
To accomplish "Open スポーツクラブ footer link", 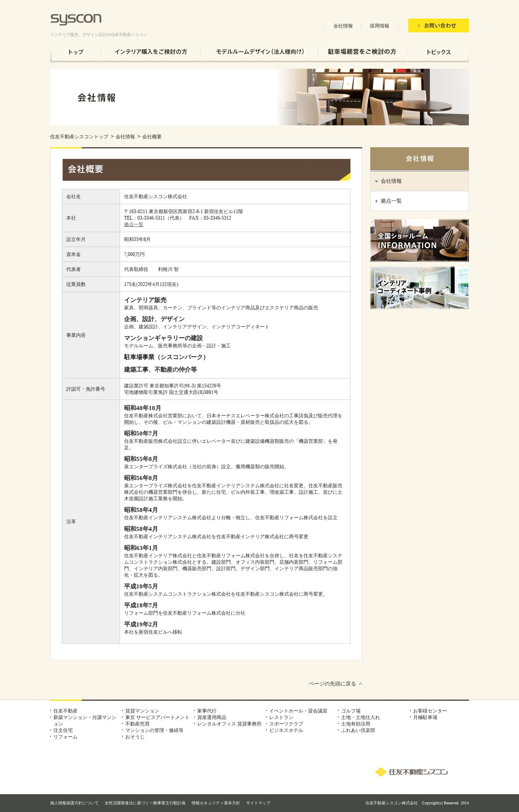I will (x=286, y=724).
